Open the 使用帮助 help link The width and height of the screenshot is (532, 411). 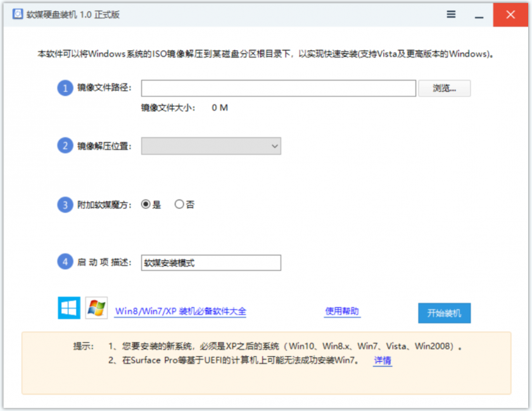(343, 311)
